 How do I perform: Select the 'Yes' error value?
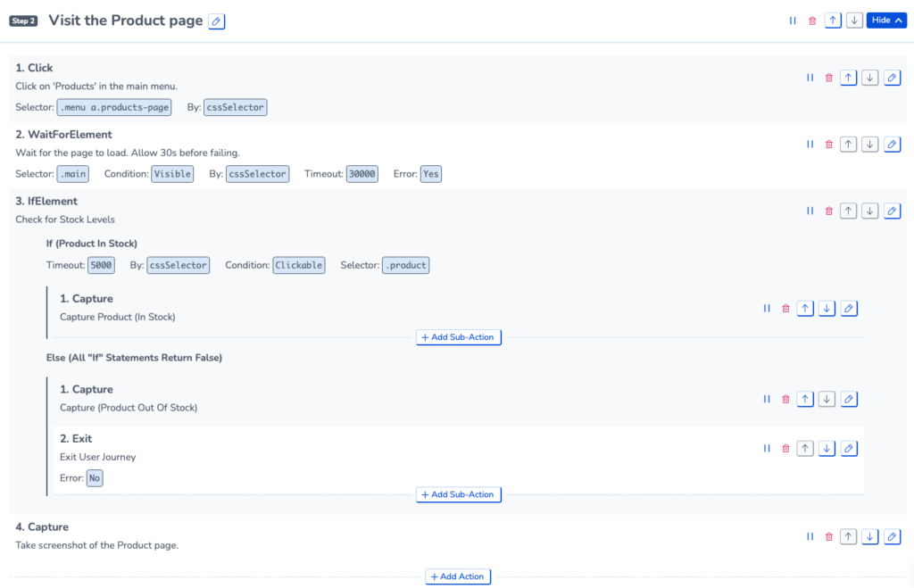(x=431, y=174)
